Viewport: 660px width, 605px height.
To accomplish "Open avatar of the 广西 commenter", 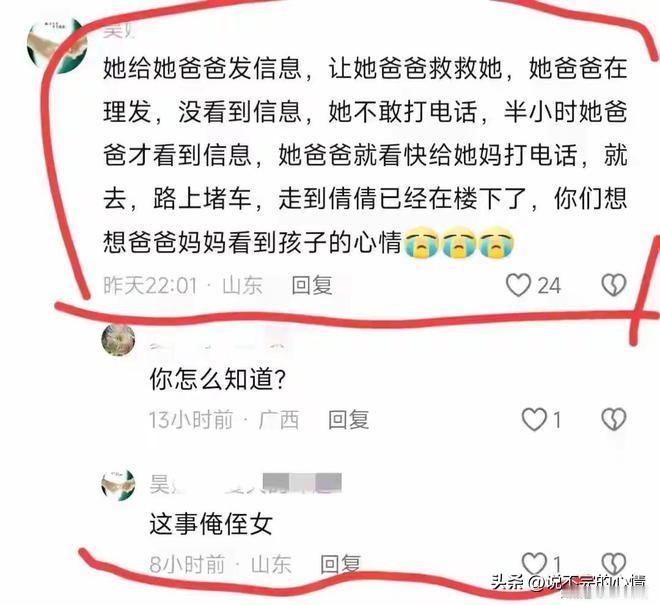I will (x=118, y=340).
